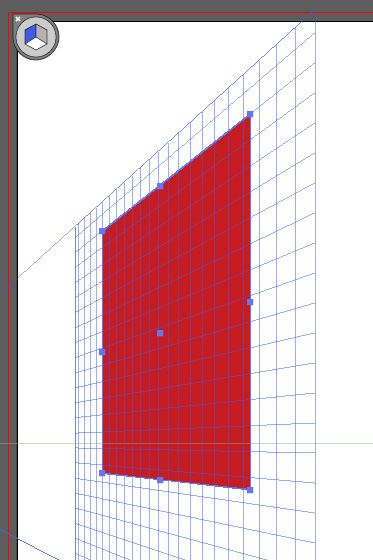Click the grid's top vertex at the tall right edge

click(315, 11)
